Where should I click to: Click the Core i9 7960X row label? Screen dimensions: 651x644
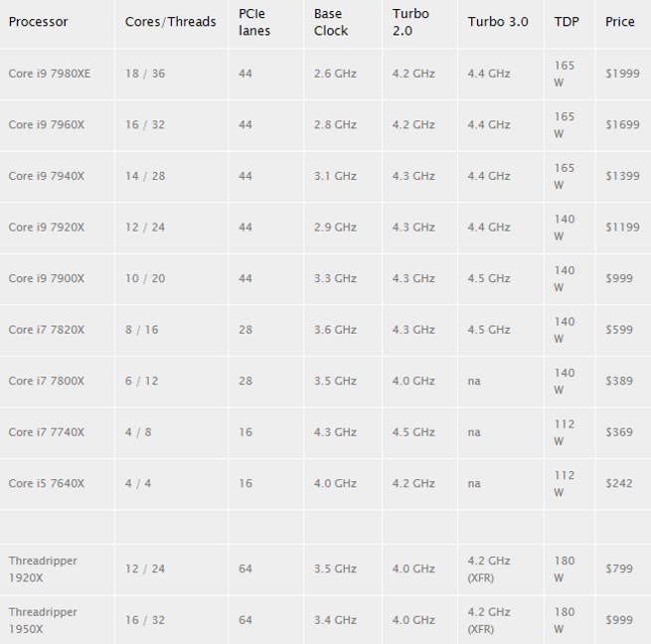coord(47,125)
